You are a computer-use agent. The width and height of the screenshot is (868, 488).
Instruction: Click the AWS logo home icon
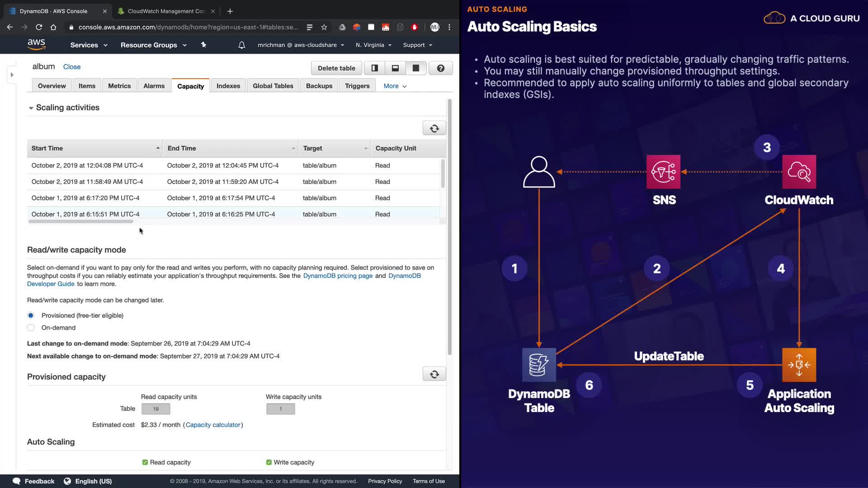coord(36,44)
